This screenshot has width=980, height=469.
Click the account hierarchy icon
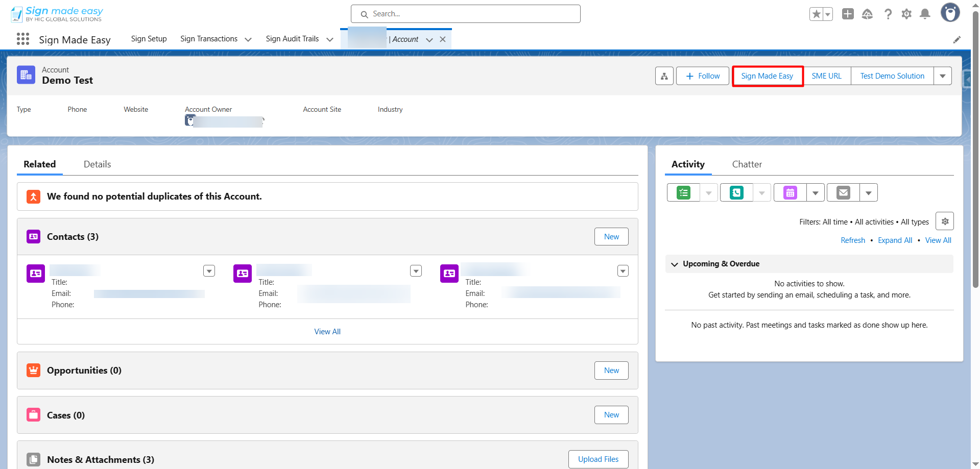pyautogui.click(x=664, y=76)
